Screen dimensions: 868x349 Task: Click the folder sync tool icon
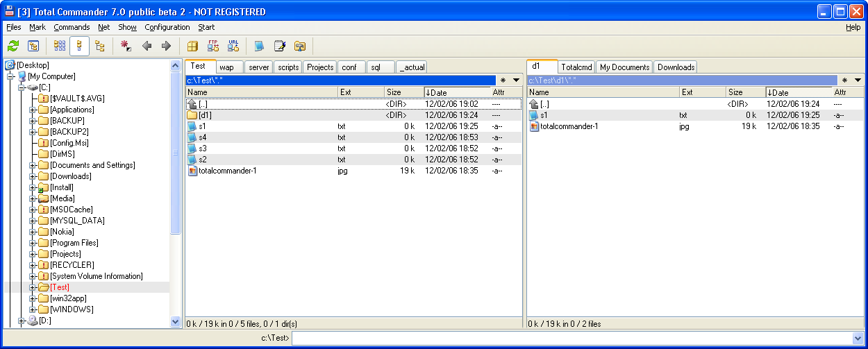click(299, 46)
